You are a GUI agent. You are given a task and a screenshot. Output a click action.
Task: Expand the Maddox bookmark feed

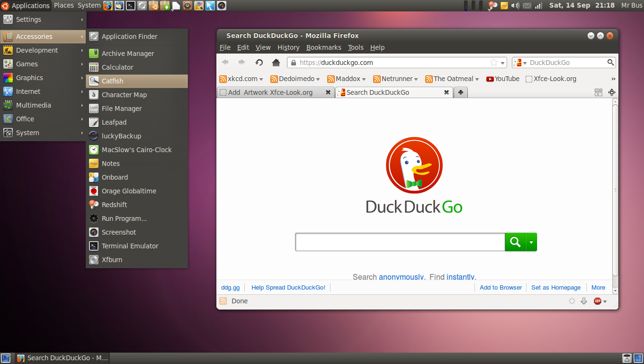point(364,79)
